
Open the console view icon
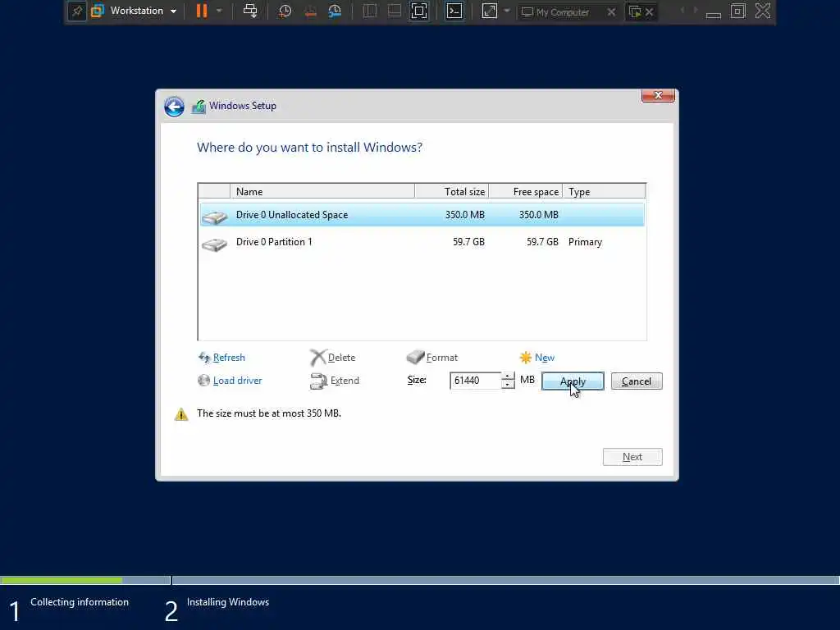[x=454, y=11]
